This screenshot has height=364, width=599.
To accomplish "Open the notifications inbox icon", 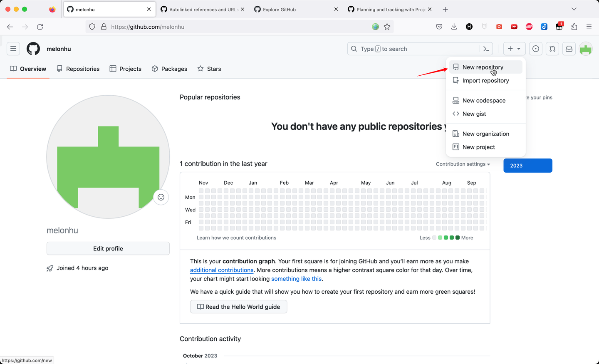I will point(569,49).
